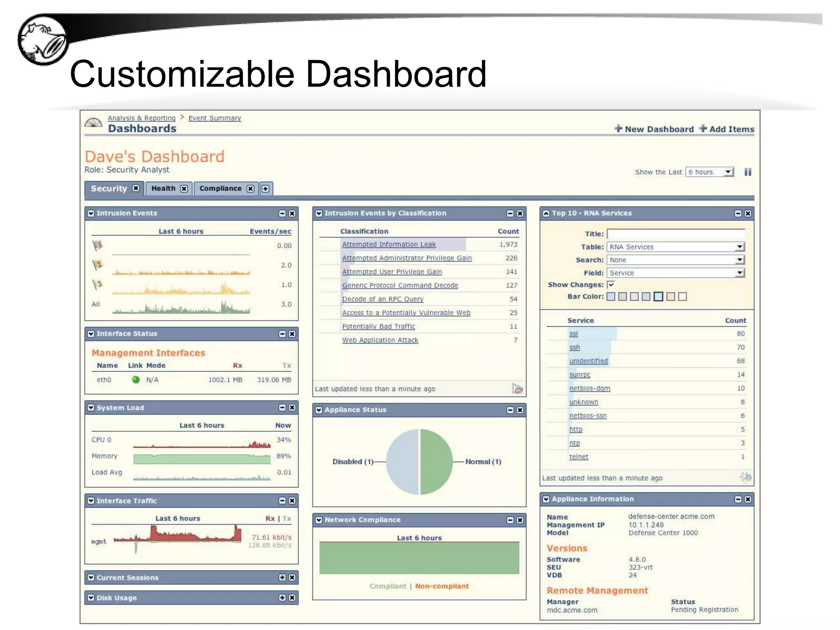Select the last bar color swatch
The width and height of the screenshot is (840, 630).
[x=682, y=297]
